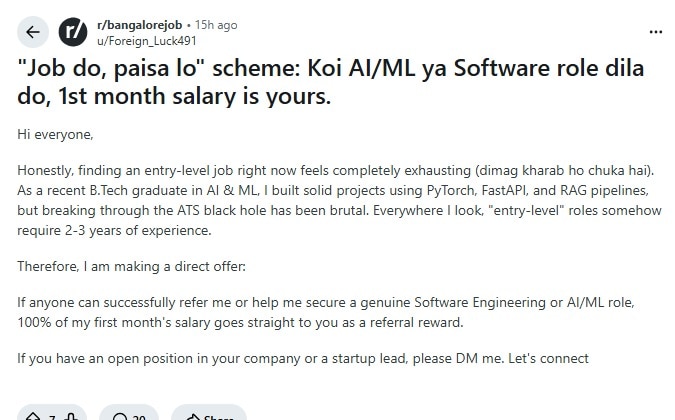Visit the r/bangalorejob subreddit link
Image resolution: width=675 pixels, height=420 pixels.
pos(139,25)
